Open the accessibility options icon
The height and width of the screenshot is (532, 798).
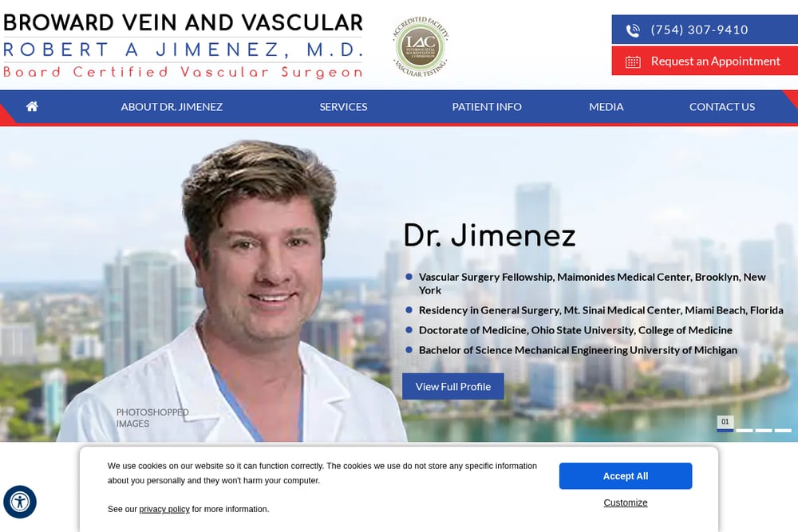[20, 502]
